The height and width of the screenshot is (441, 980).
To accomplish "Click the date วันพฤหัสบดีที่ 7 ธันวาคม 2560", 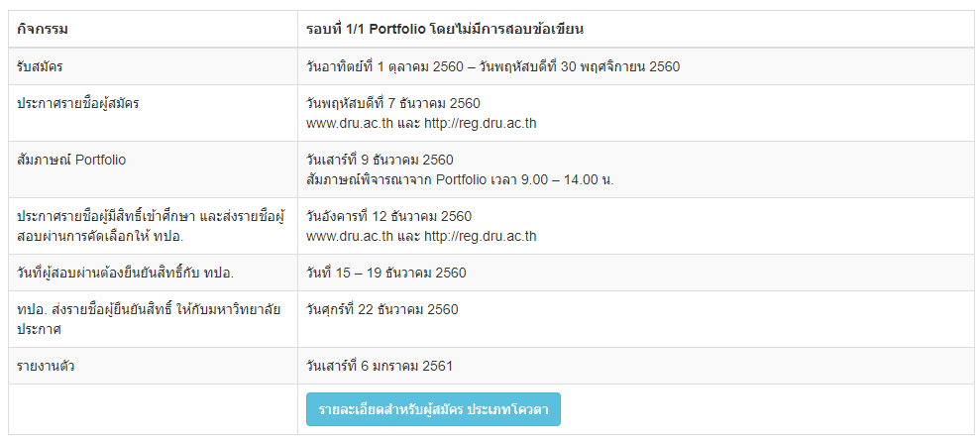I will [393, 103].
